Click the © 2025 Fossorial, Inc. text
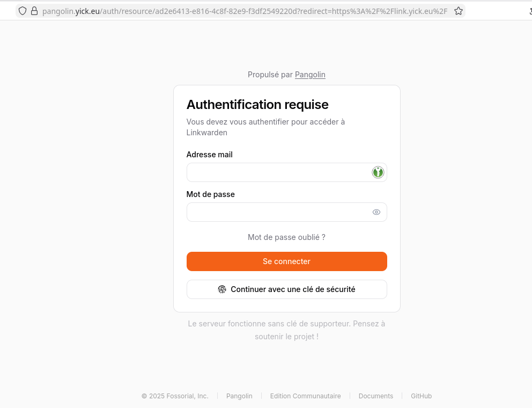532x408 pixels. [x=175, y=396]
